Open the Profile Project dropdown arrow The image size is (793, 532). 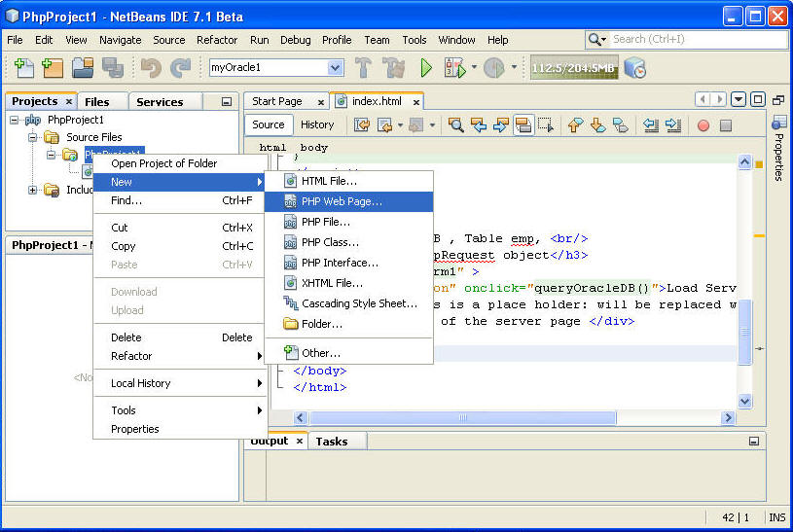pyautogui.click(x=514, y=67)
